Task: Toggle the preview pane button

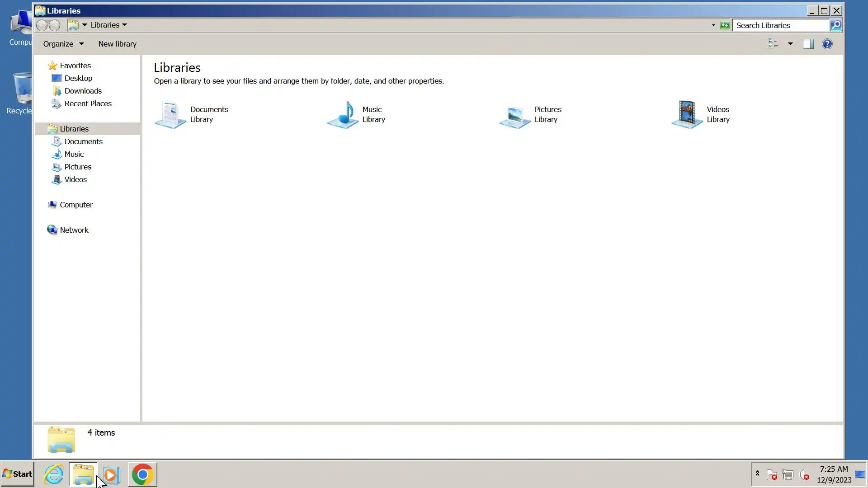Action: coord(808,44)
